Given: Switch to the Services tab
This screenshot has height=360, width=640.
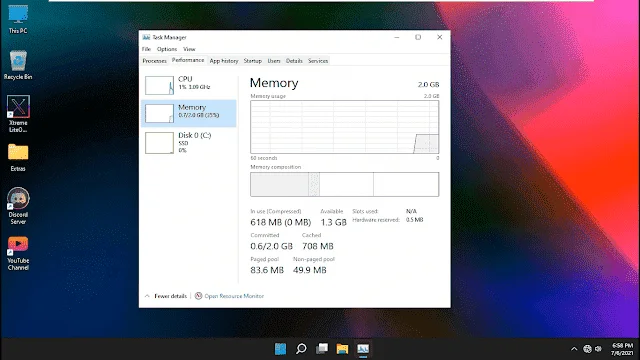Looking at the screenshot, I should tap(318, 61).
